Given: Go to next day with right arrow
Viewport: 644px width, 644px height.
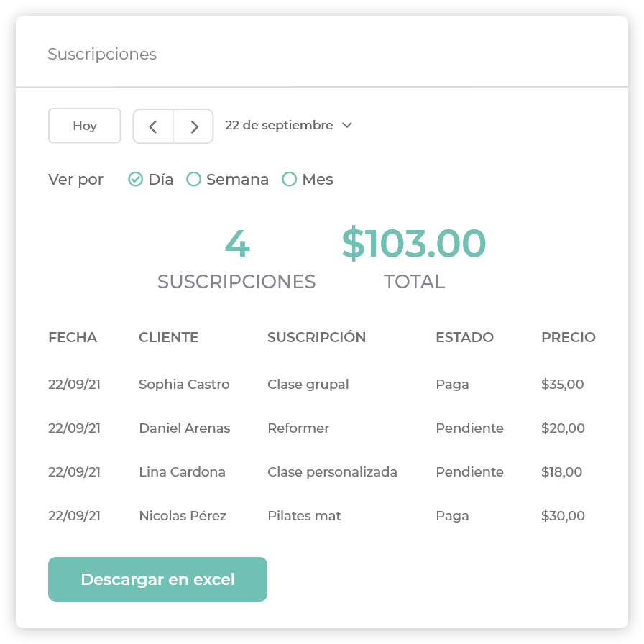Looking at the screenshot, I should click(194, 126).
